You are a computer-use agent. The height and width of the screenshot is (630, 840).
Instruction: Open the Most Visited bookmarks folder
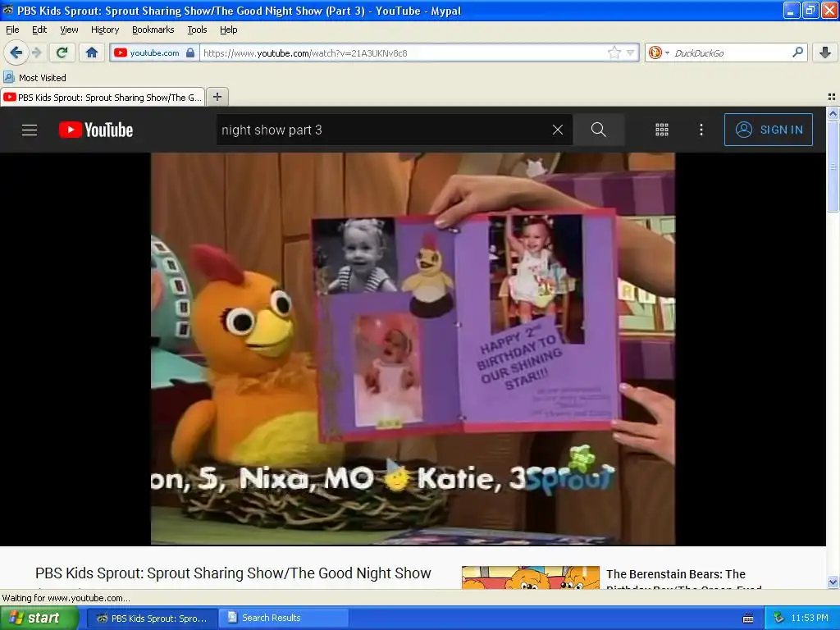[34, 78]
